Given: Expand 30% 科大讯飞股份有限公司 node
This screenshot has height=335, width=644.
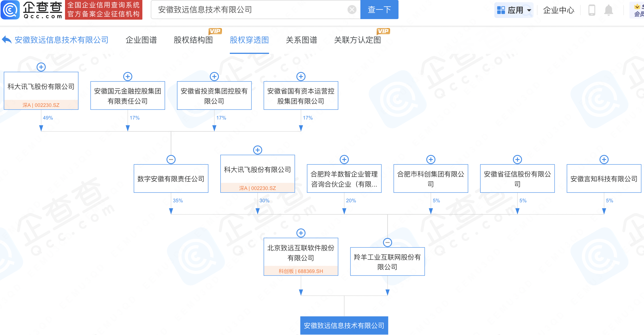Looking at the screenshot, I should click(x=258, y=150).
